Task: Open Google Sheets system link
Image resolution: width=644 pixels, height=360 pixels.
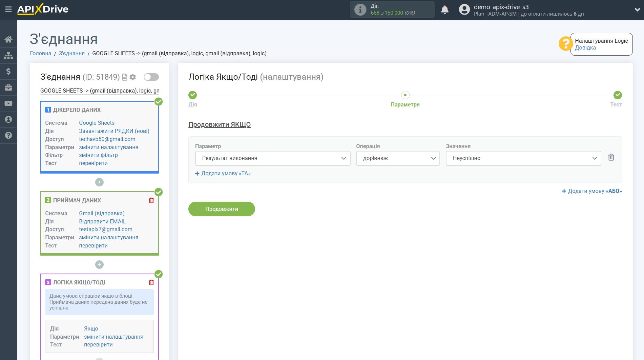Action: click(x=97, y=123)
